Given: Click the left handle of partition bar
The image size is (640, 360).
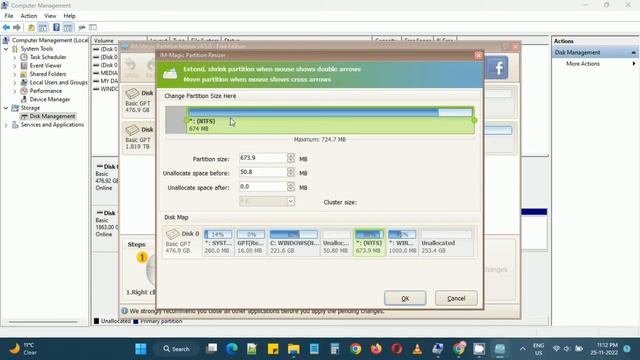Looking at the screenshot, I should [x=187, y=120].
